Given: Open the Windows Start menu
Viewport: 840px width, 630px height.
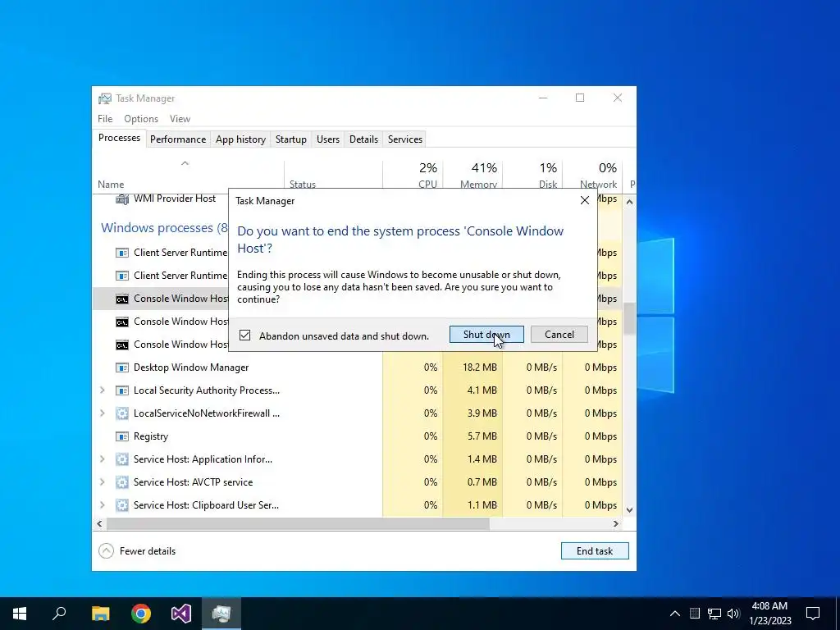Looking at the screenshot, I should [20, 614].
